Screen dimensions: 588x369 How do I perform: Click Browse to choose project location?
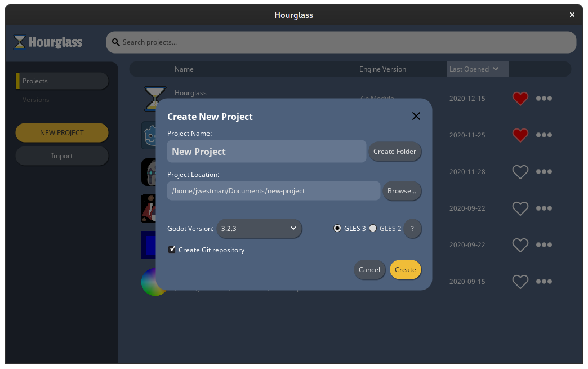pos(402,191)
